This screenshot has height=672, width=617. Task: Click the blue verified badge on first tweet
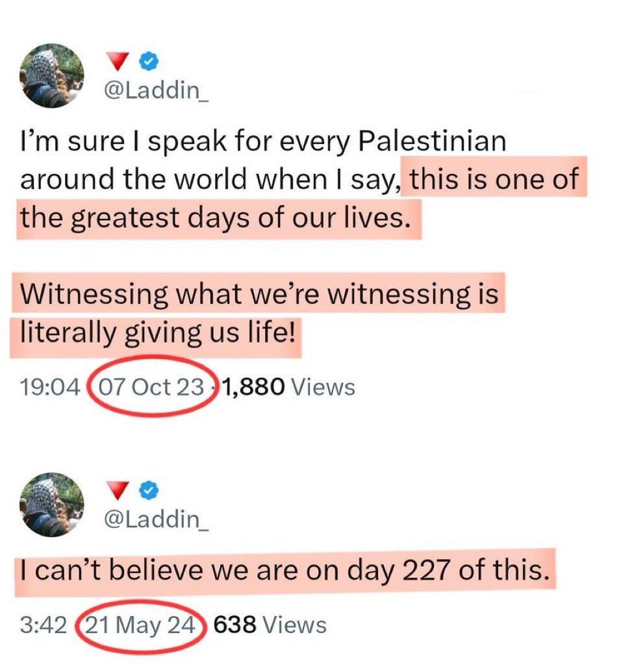click(149, 61)
